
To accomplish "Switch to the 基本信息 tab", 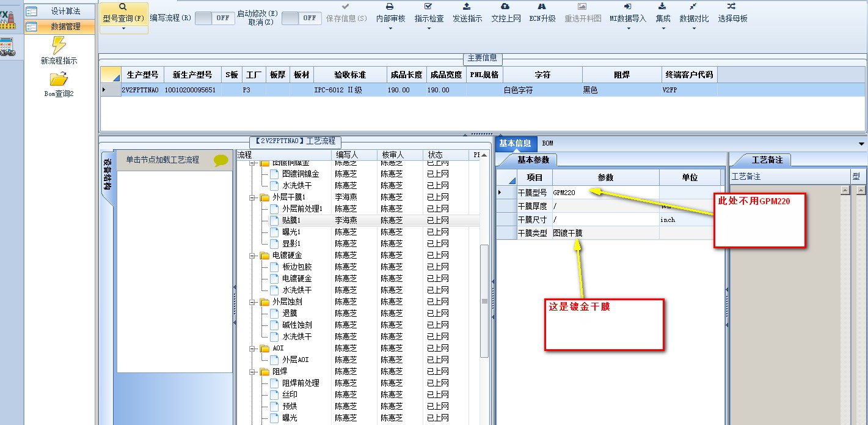I will pyautogui.click(x=515, y=144).
